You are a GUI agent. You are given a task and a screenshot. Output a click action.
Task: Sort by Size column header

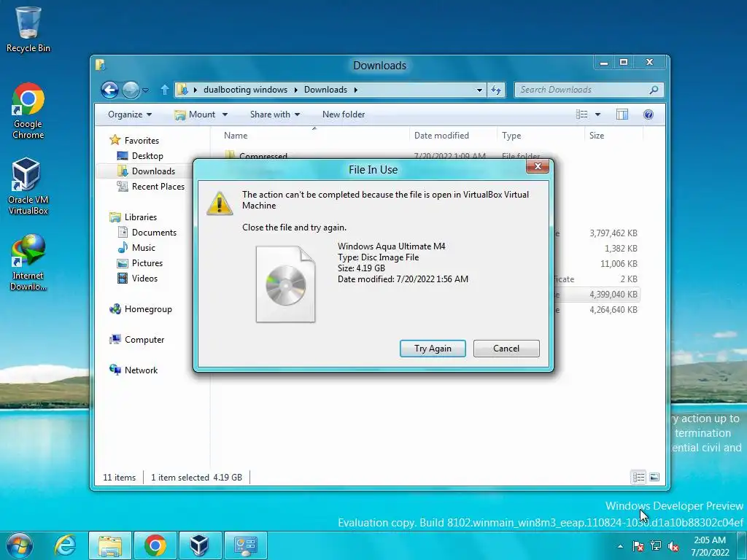point(614,135)
